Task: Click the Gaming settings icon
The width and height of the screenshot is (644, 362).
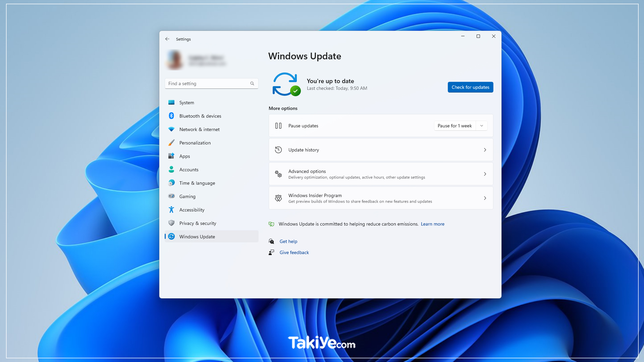Action: (x=171, y=196)
